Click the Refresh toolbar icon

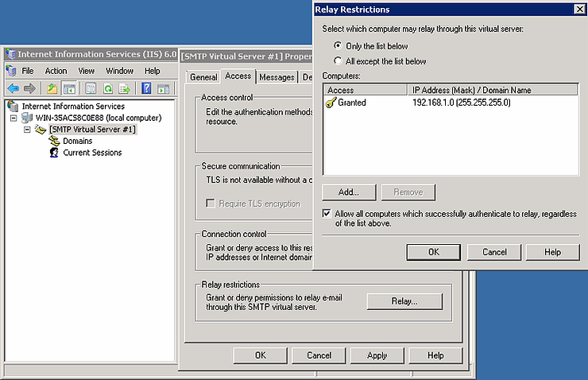click(106, 88)
